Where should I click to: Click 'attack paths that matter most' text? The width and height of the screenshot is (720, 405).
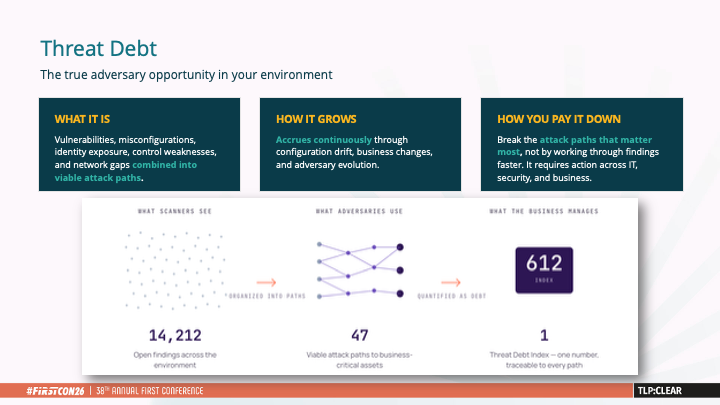tap(574, 146)
